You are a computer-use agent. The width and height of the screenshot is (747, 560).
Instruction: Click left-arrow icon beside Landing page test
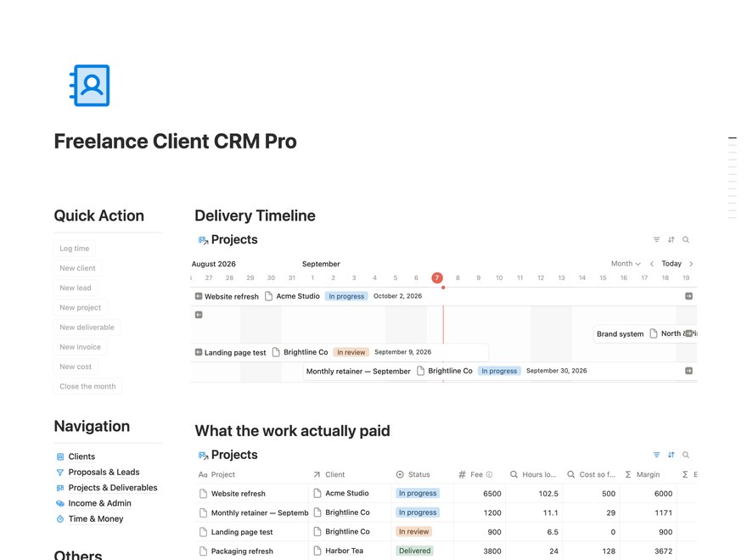[199, 352]
